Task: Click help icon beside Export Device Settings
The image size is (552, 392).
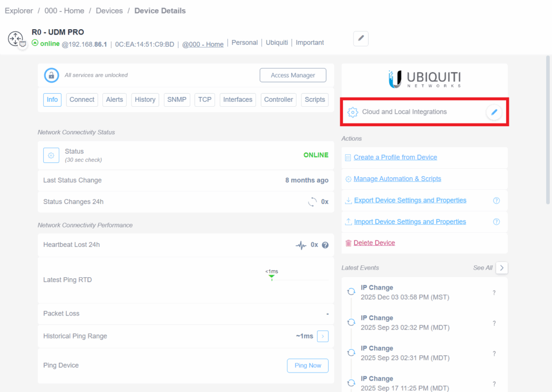Action: tap(496, 201)
